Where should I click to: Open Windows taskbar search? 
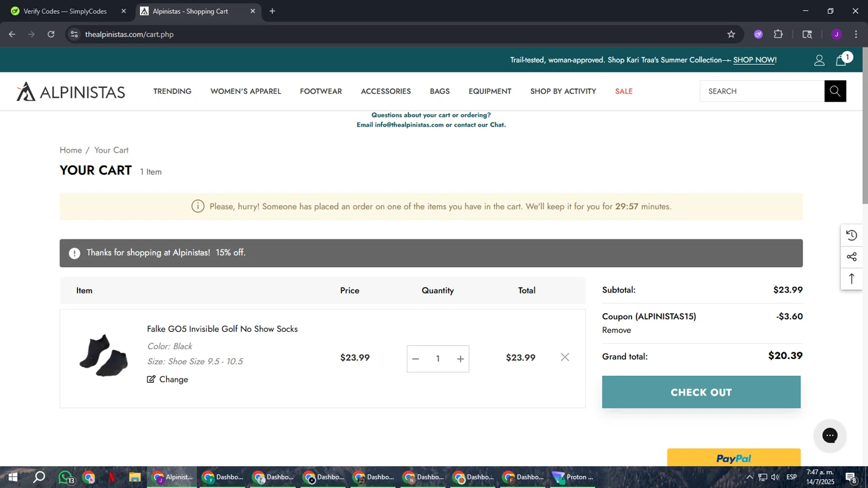(x=39, y=478)
